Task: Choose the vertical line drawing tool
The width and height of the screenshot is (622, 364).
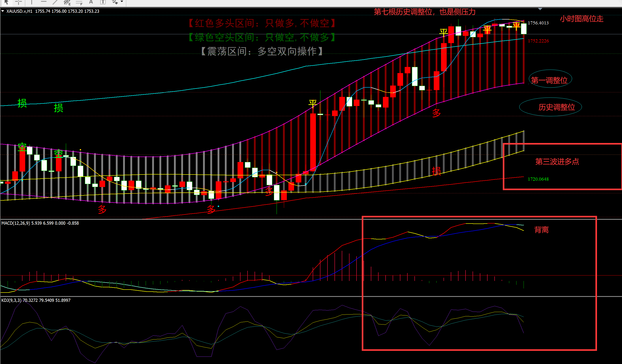Action: (32, 2)
